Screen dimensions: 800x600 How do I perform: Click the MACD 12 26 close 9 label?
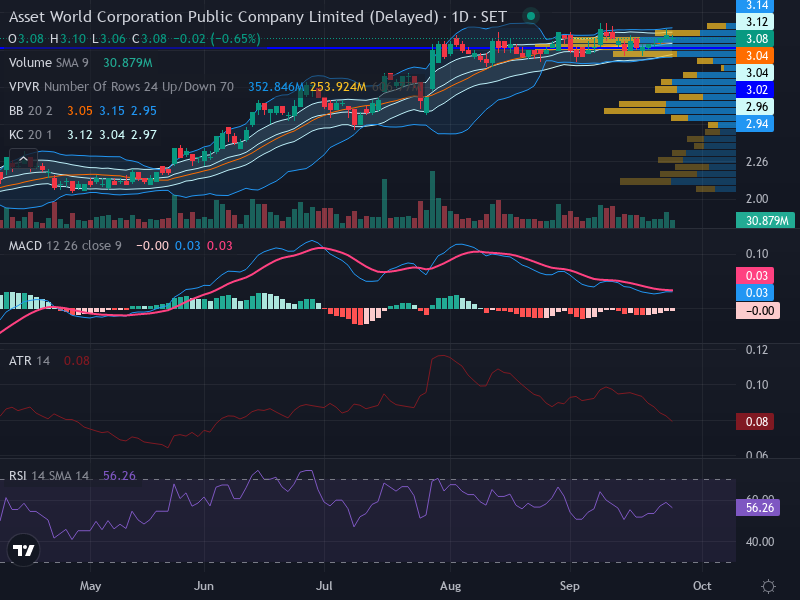click(65, 246)
